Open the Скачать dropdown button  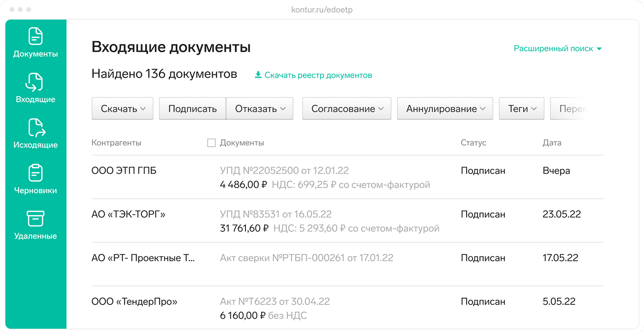(122, 108)
